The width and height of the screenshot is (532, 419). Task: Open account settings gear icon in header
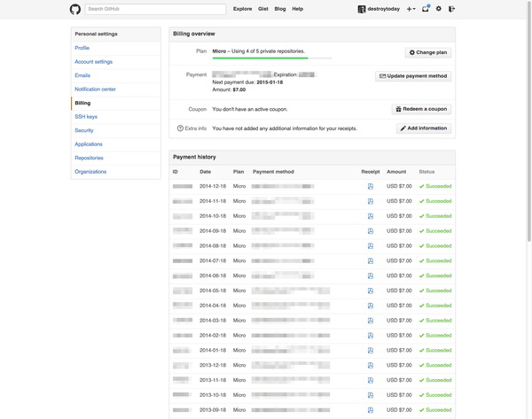click(439, 9)
